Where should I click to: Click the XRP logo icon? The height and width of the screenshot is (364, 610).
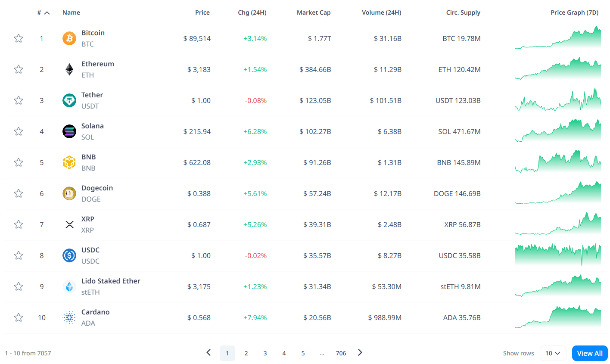pos(69,224)
